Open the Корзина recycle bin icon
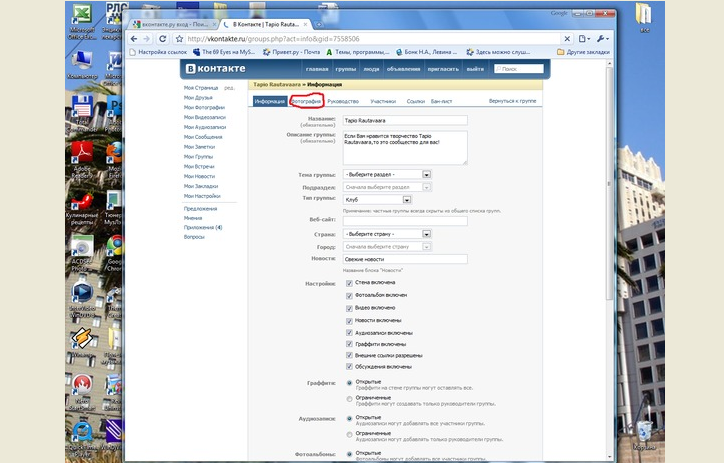This screenshot has width=724, height=463. (x=644, y=435)
